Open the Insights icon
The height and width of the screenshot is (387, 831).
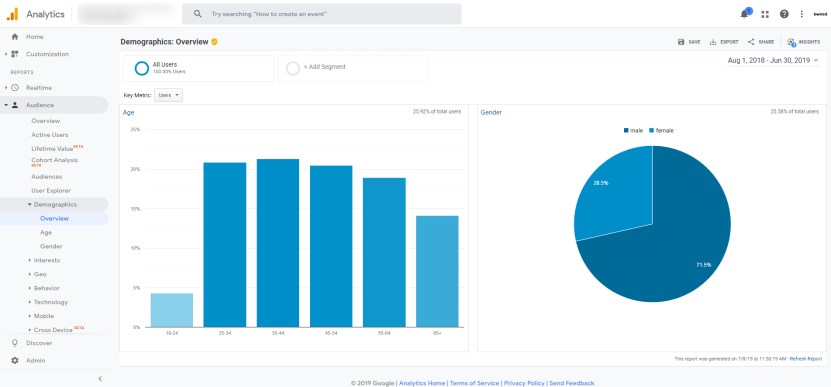coord(791,42)
